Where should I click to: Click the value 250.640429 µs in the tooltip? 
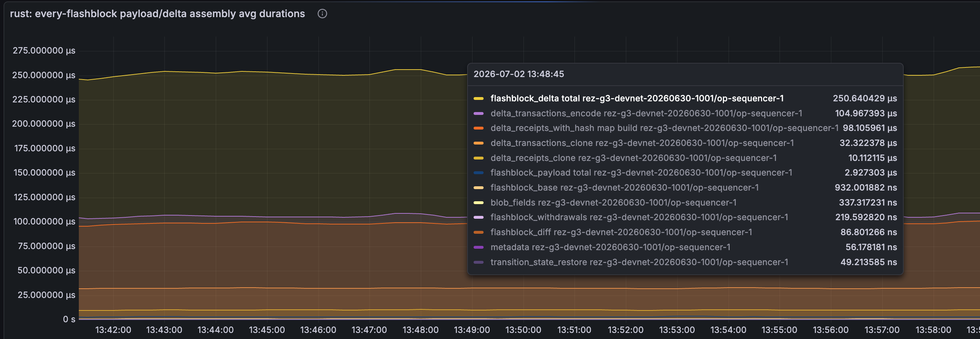click(865, 98)
